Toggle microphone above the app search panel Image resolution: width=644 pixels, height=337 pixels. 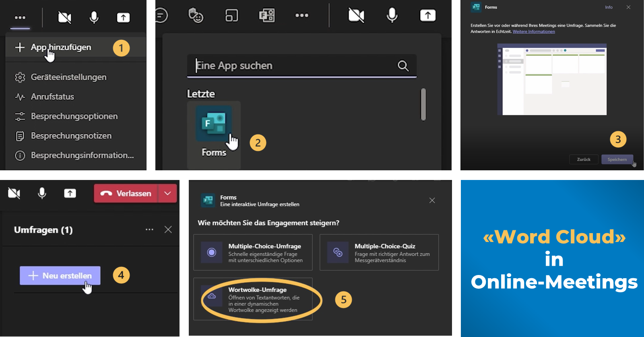[392, 15]
